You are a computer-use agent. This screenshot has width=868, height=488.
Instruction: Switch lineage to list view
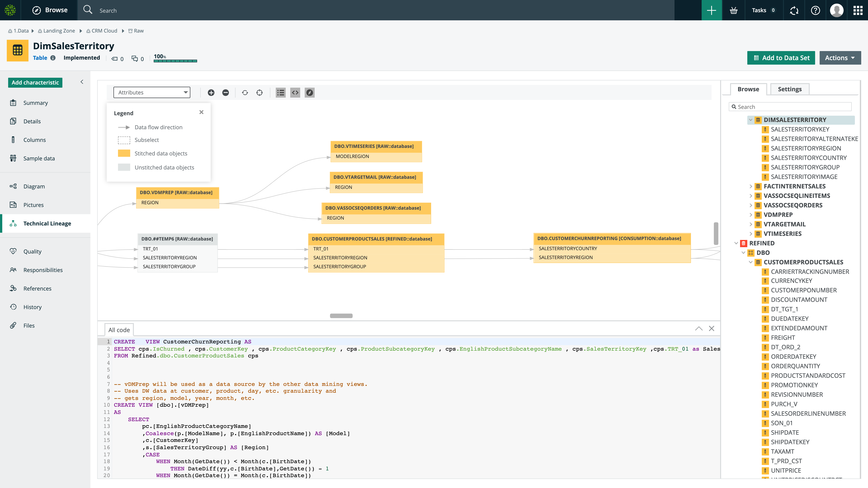(280, 93)
